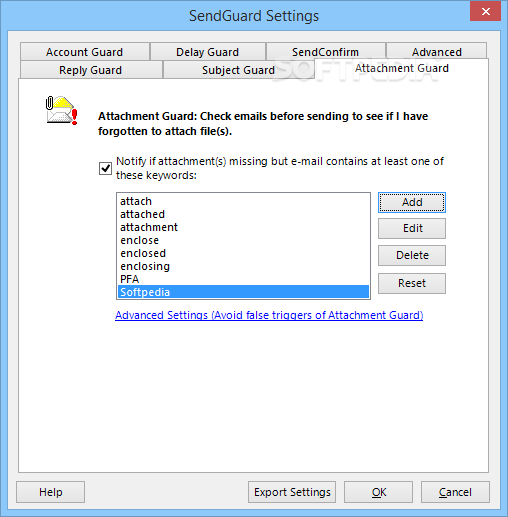
Task: Select the keyword "enclosing"
Action: 243,266
